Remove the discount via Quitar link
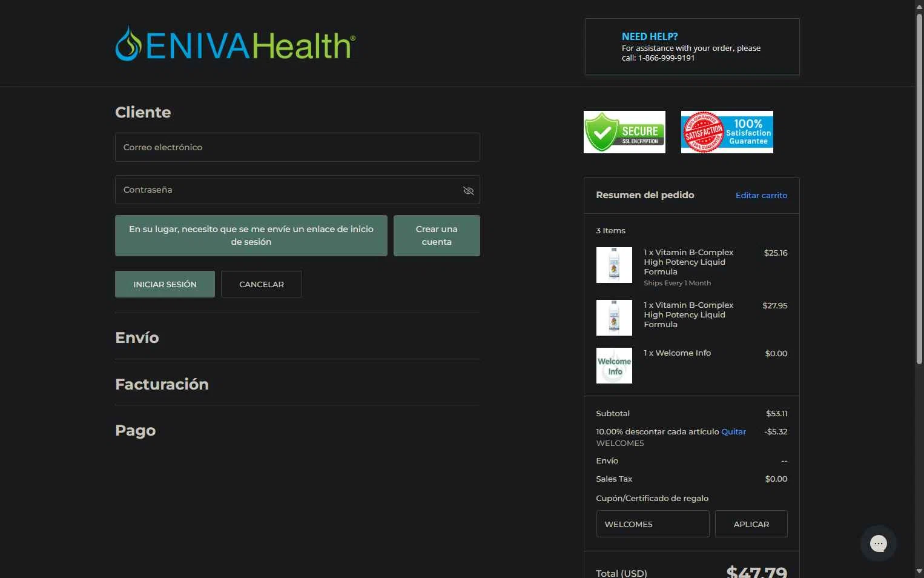This screenshot has width=924, height=578. [733, 431]
